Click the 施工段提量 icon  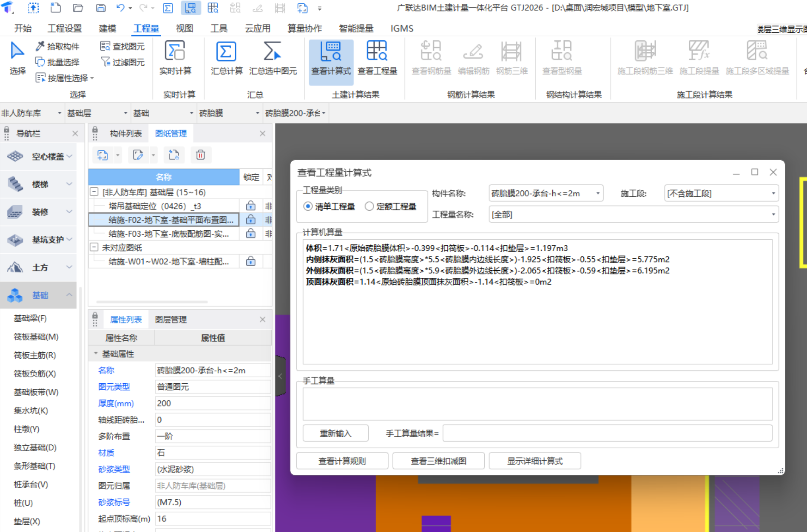tap(699, 51)
